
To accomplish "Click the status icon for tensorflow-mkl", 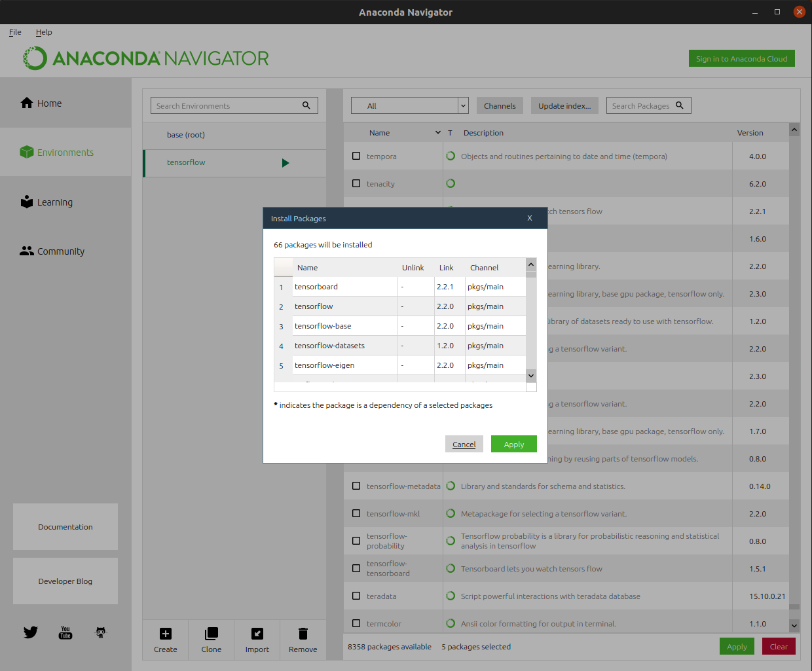I will coord(451,513).
